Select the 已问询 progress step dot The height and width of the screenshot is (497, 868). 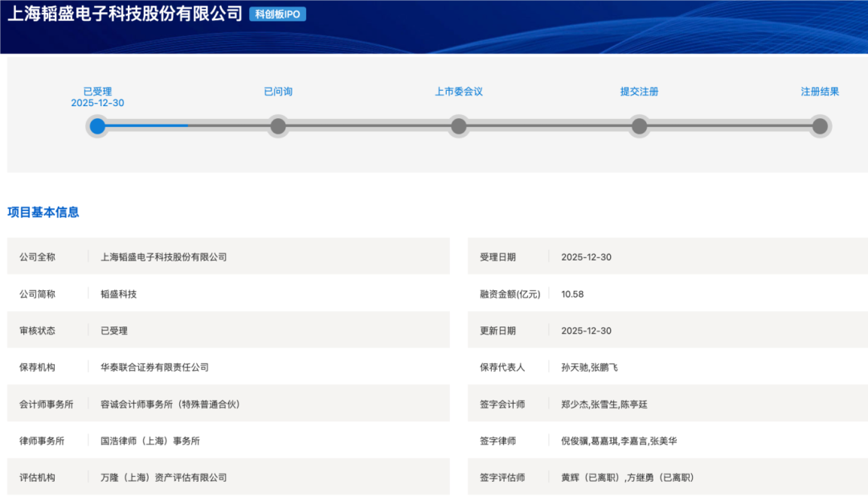click(x=278, y=126)
